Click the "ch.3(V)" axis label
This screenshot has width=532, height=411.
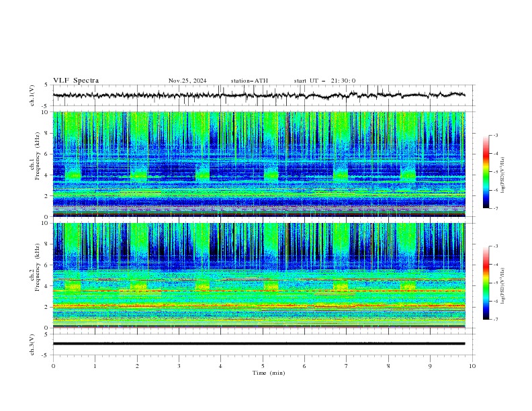32,345
